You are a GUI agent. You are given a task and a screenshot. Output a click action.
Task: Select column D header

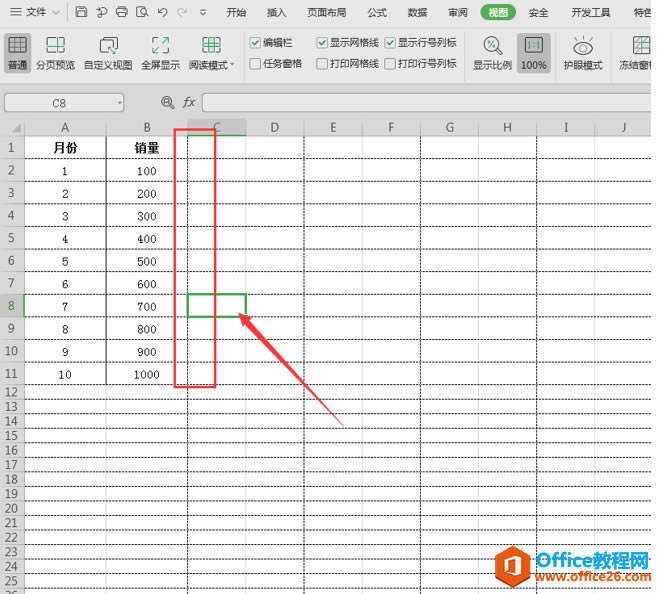pyautogui.click(x=275, y=127)
